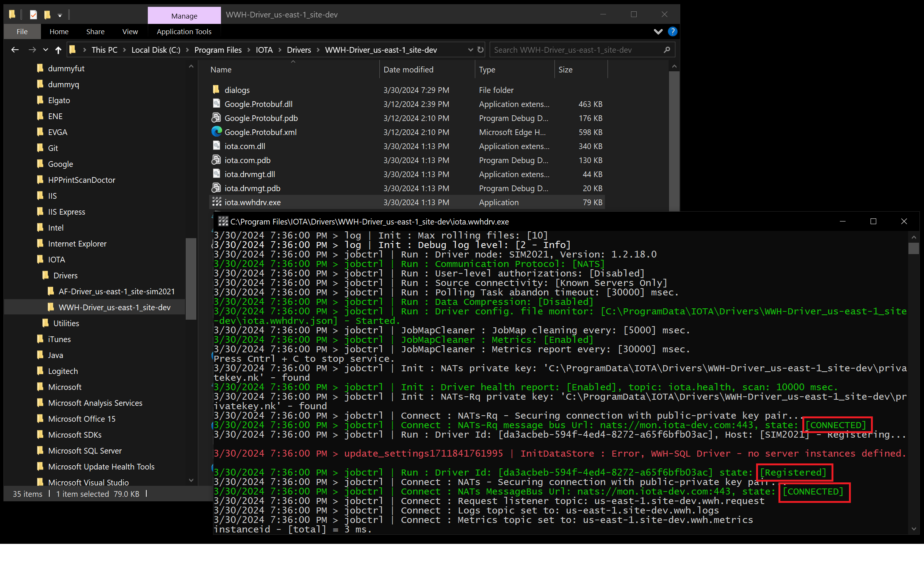Open Explorer help icon
Viewport: 924px width, 581px height.
point(672,31)
